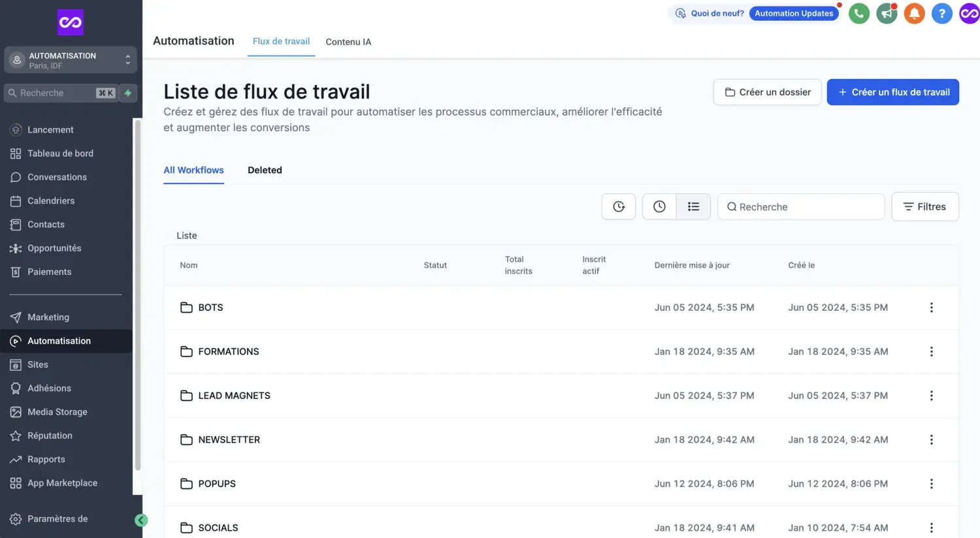Select the All Workflows tab

[193, 170]
